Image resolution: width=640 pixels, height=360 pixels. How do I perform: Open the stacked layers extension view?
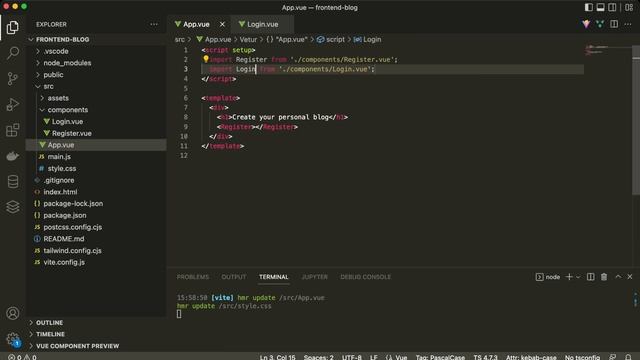[13, 207]
